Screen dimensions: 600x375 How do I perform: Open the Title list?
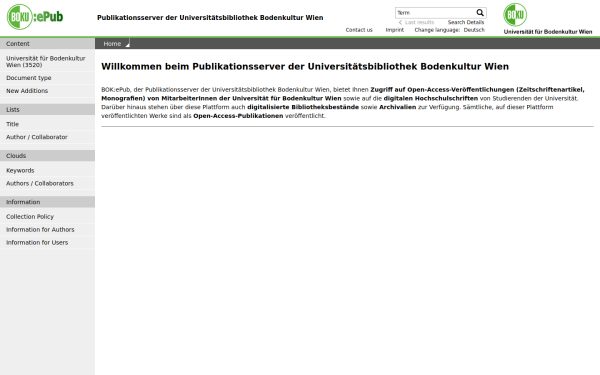tap(12, 124)
